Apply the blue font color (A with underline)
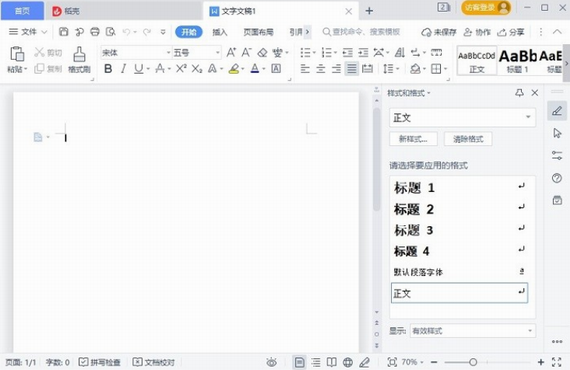 point(255,68)
